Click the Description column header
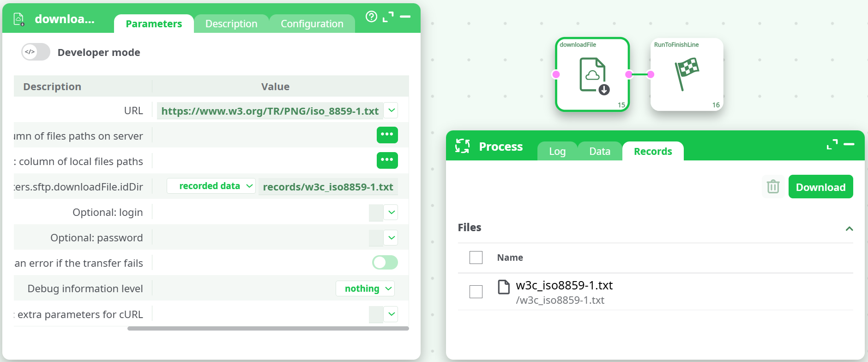Viewport: 868px width, 362px height. pyautogui.click(x=52, y=86)
